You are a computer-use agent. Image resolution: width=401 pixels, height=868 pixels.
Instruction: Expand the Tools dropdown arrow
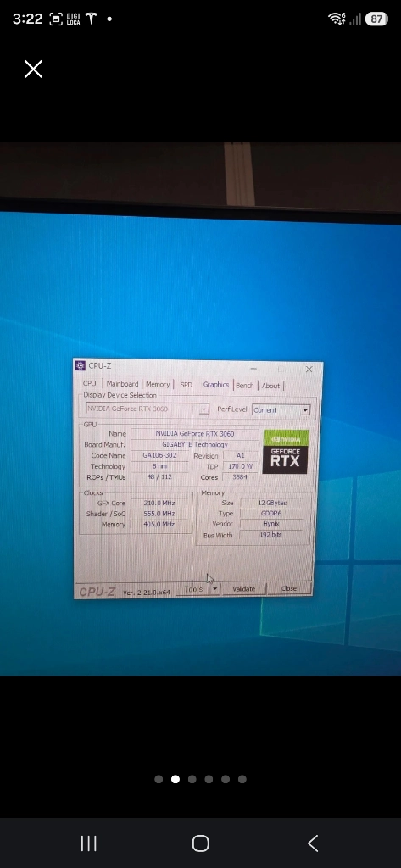click(x=214, y=589)
